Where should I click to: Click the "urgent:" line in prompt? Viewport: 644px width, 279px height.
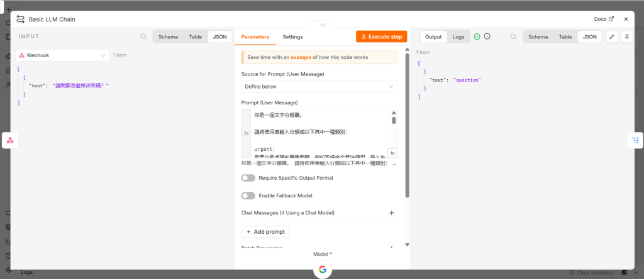(x=265, y=149)
